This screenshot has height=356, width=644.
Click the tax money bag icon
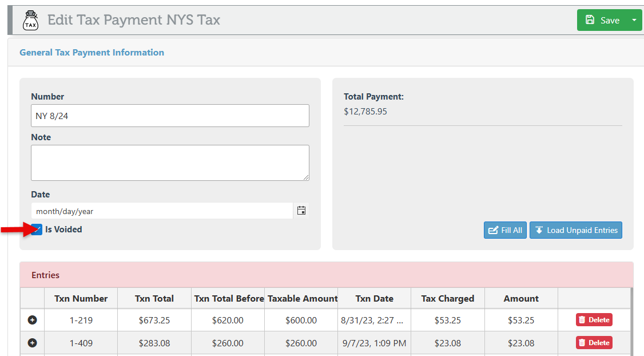click(x=30, y=21)
